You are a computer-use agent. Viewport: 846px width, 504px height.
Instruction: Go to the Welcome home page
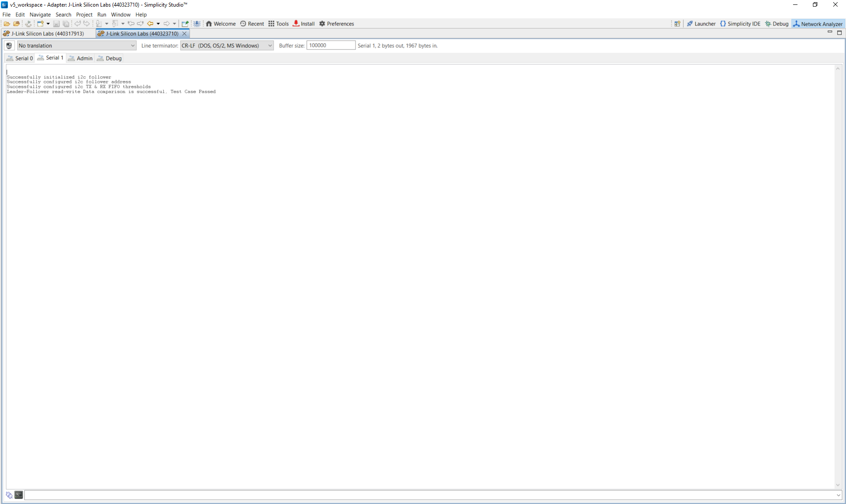pos(221,24)
